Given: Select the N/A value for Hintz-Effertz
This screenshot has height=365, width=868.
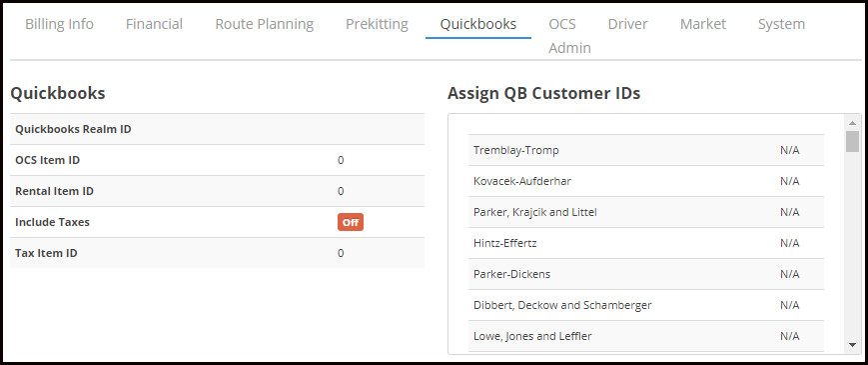Looking at the screenshot, I should [x=789, y=243].
